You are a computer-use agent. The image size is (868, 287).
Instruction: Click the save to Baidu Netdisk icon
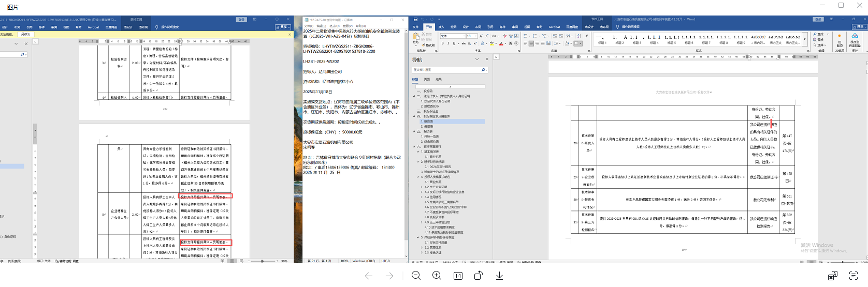pos(855,39)
